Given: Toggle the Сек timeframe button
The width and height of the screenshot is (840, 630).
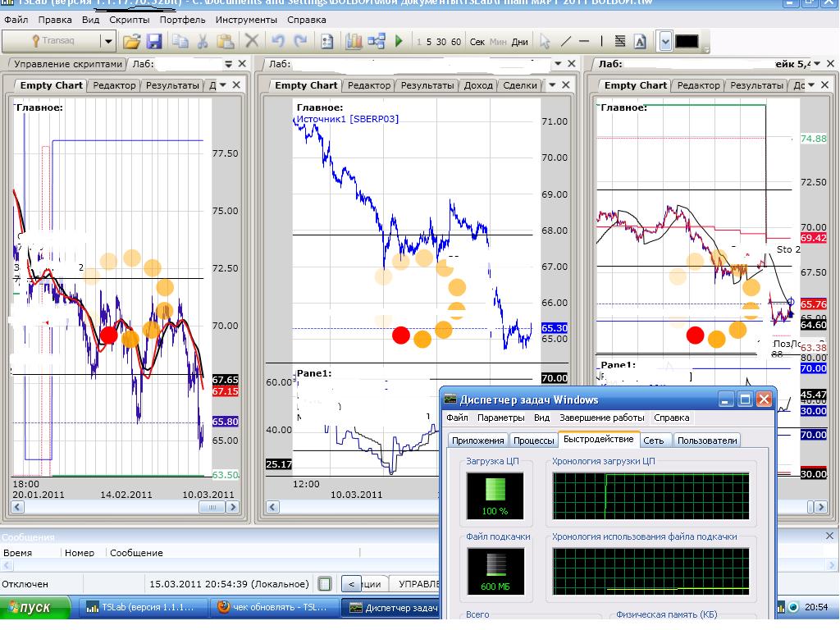Looking at the screenshot, I should tap(477, 42).
